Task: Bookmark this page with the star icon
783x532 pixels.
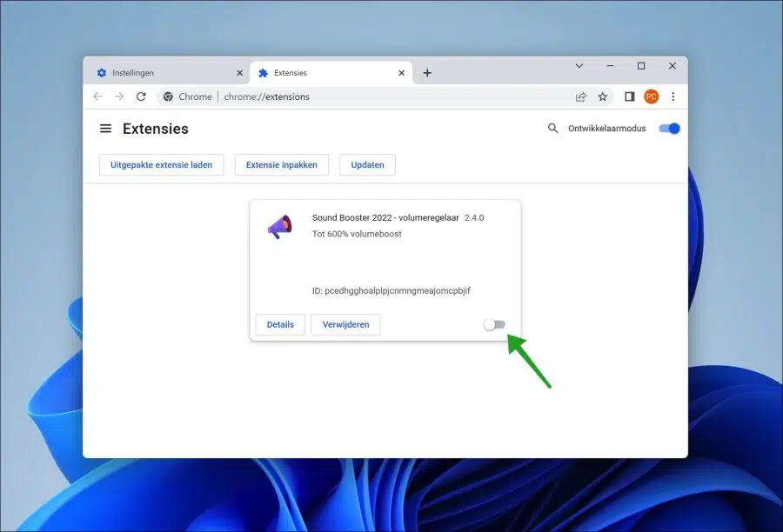Action: (x=603, y=96)
